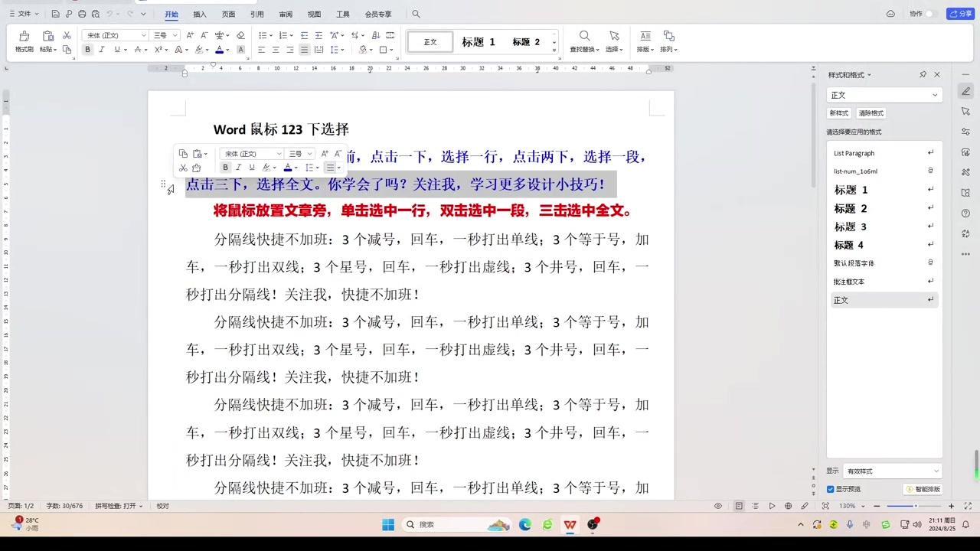Toggle the 协作 collaboration switch
Image resolution: width=980 pixels, height=551 pixels.
931,14
